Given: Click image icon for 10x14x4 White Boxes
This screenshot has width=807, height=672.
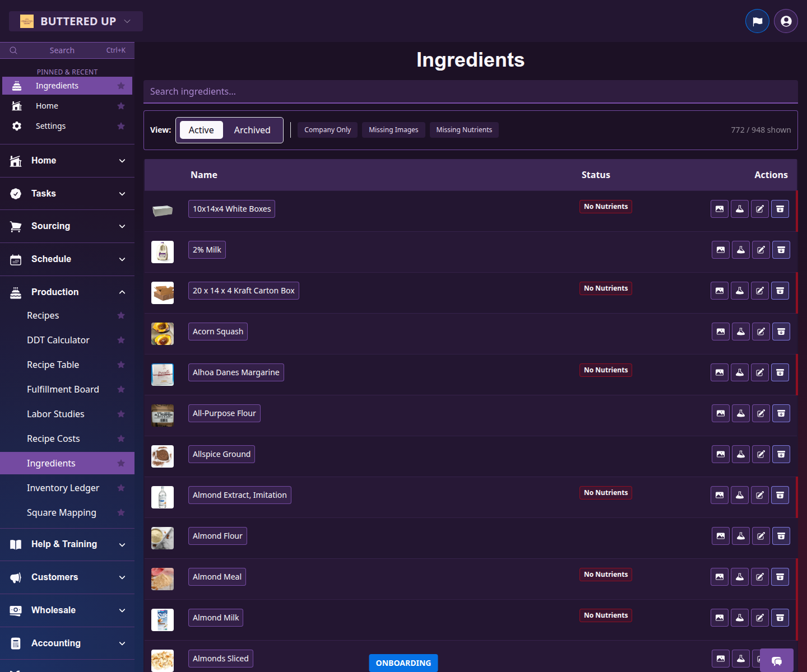Looking at the screenshot, I should pos(720,209).
